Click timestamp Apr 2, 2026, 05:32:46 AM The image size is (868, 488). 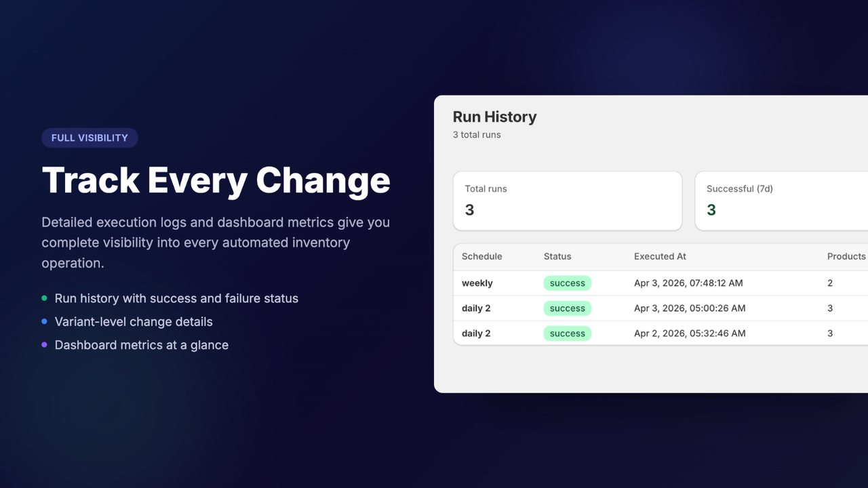(x=690, y=333)
